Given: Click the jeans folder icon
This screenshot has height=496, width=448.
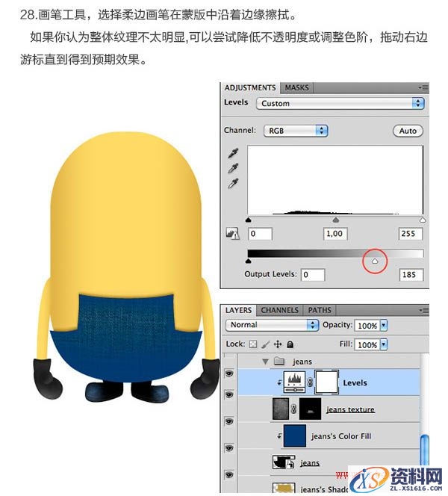Looking at the screenshot, I should pyautogui.click(x=279, y=361).
